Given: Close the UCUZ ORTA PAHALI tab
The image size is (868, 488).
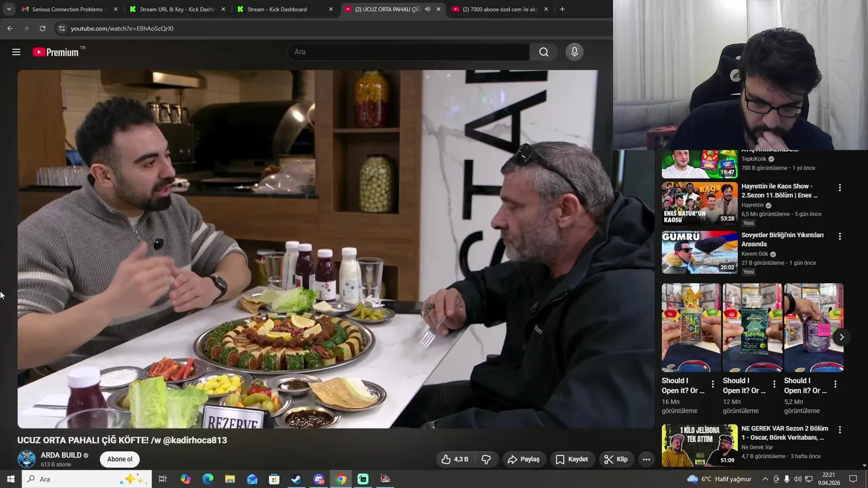Looking at the screenshot, I should [438, 9].
